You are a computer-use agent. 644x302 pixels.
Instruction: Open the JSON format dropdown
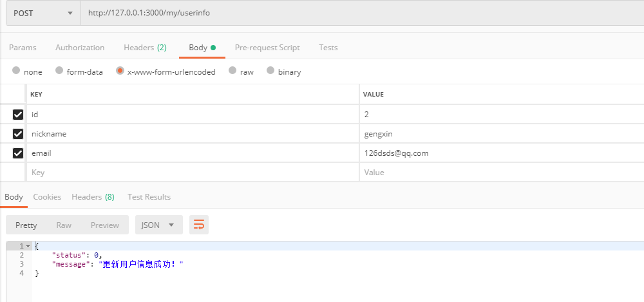(159, 225)
